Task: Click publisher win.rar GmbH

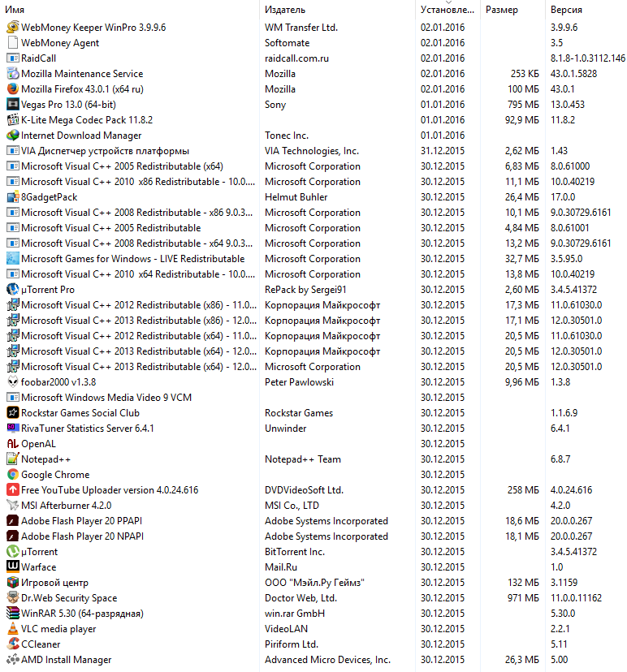Action: (x=295, y=614)
